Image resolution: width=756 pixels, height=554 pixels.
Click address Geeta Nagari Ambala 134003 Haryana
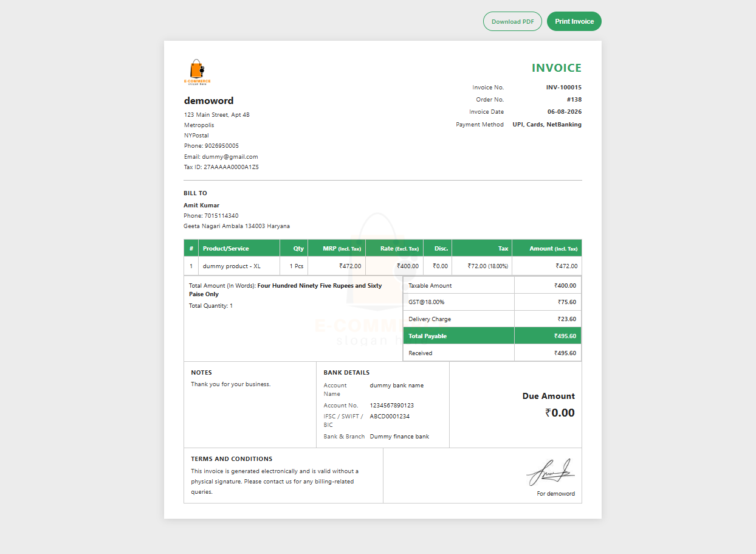(x=237, y=226)
